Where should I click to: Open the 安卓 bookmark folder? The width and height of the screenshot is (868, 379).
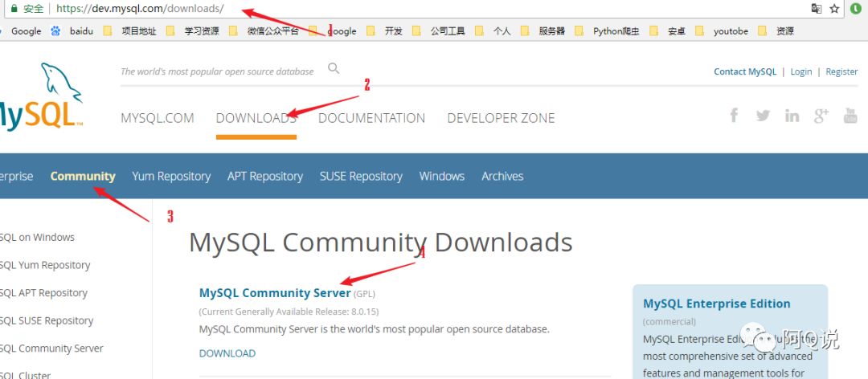pyautogui.click(x=668, y=31)
